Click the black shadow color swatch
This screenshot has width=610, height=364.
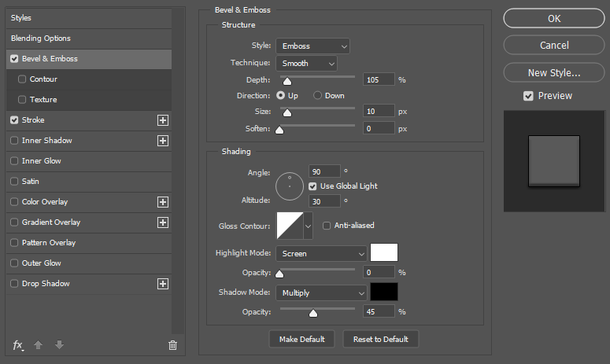point(385,292)
